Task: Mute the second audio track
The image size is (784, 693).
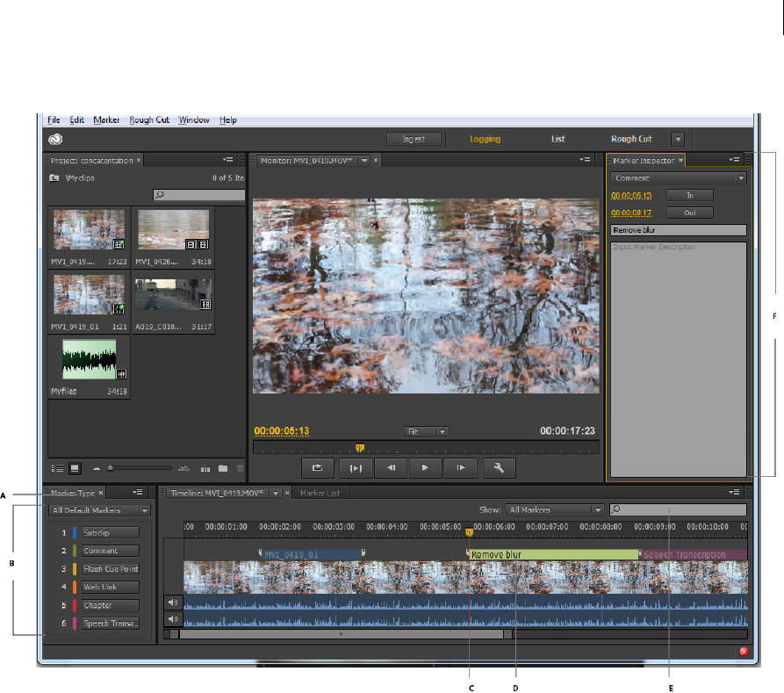Action: tap(173, 619)
